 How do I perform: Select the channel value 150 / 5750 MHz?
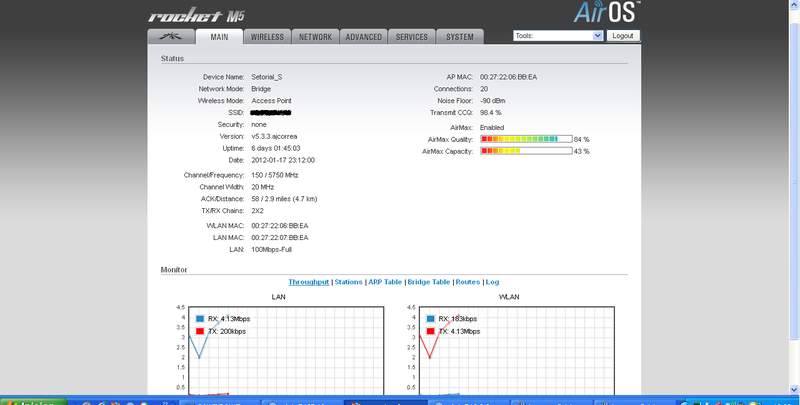pyautogui.click(x=274, y=175)
